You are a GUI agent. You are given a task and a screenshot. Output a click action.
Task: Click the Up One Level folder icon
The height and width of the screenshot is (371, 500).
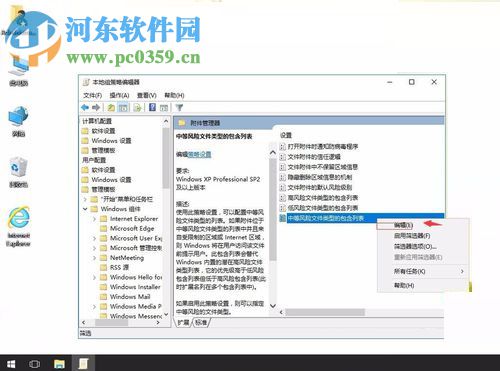pos(111,108)
